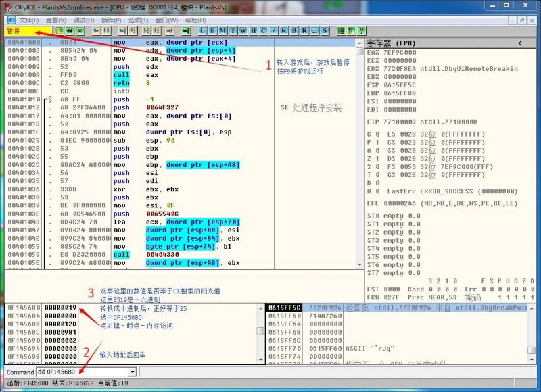Open the Log window with L button
Screen dimensions: 541x392
pos(202,31)
